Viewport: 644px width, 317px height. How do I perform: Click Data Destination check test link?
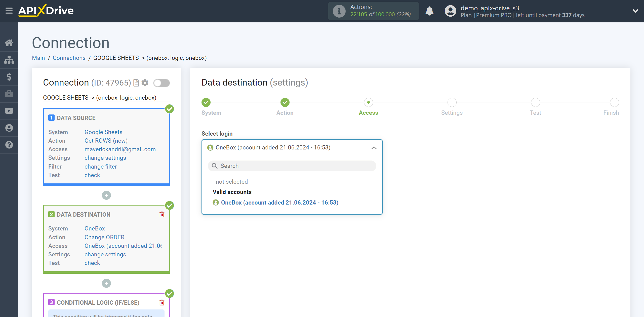[92, 263]
